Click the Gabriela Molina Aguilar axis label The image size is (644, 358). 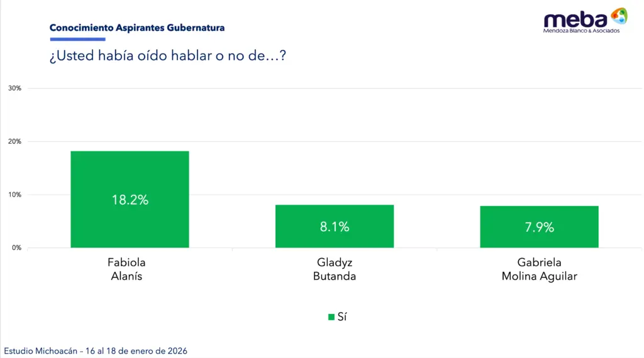click(x=539, y=269)
